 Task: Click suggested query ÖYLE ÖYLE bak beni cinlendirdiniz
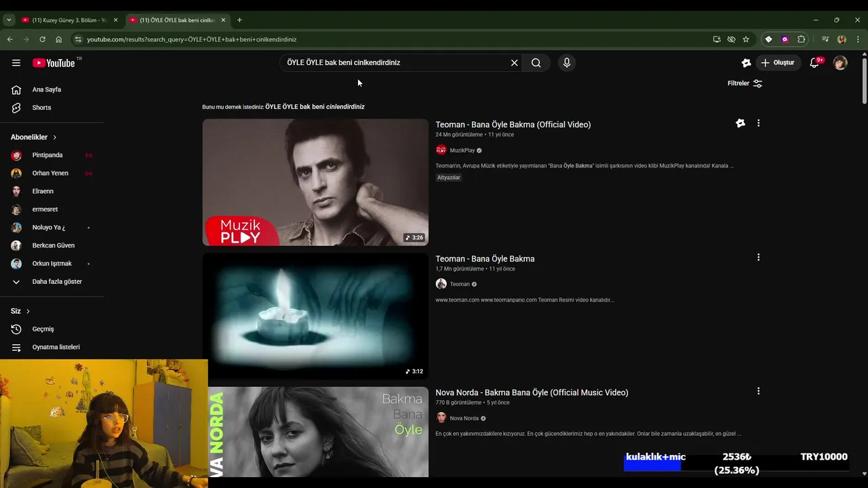coord(315,106)
